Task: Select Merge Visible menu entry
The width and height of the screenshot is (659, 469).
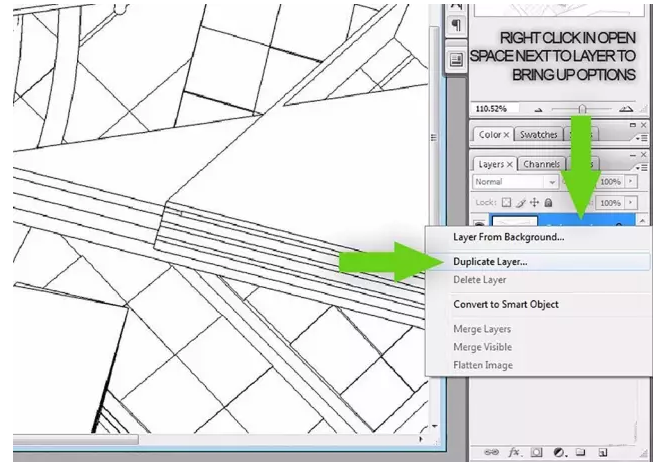Action: click(x=538, y=347)
